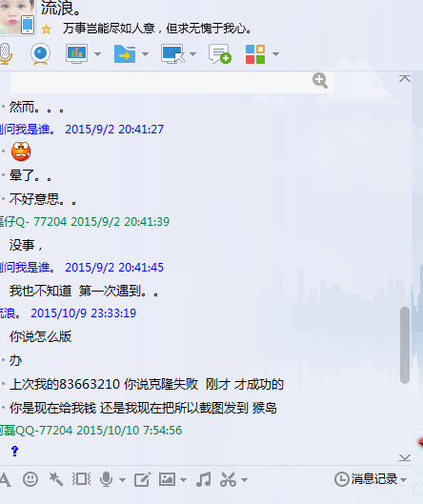Expand dropdown next to chart demo icon
The height and width of the screenshot is (504, 423).
coord(97,54)
